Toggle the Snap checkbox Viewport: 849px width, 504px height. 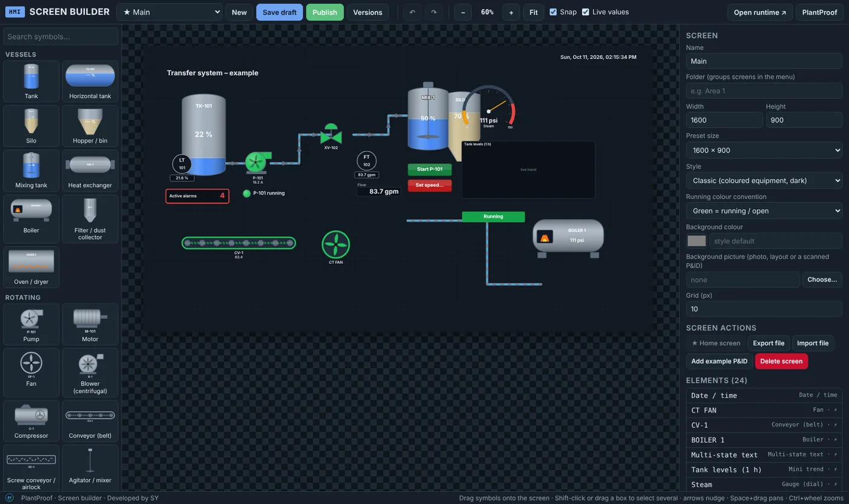[x=553, y=12]
